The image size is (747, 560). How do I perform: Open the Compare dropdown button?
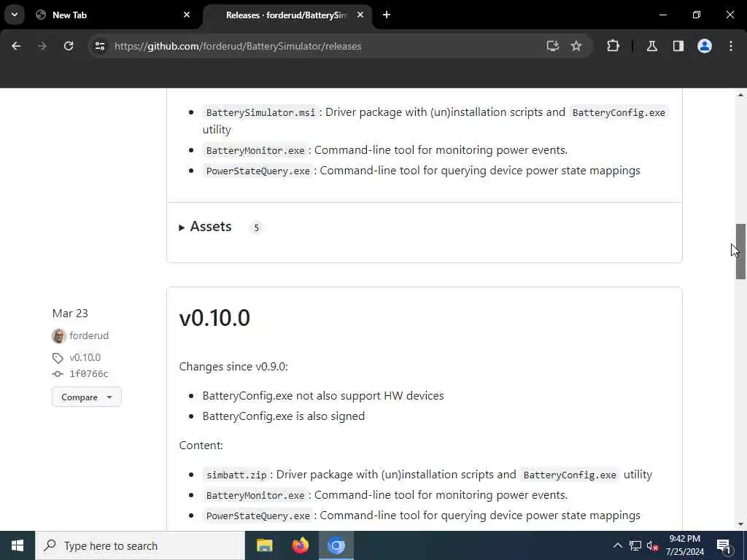[x=87, y=397]
